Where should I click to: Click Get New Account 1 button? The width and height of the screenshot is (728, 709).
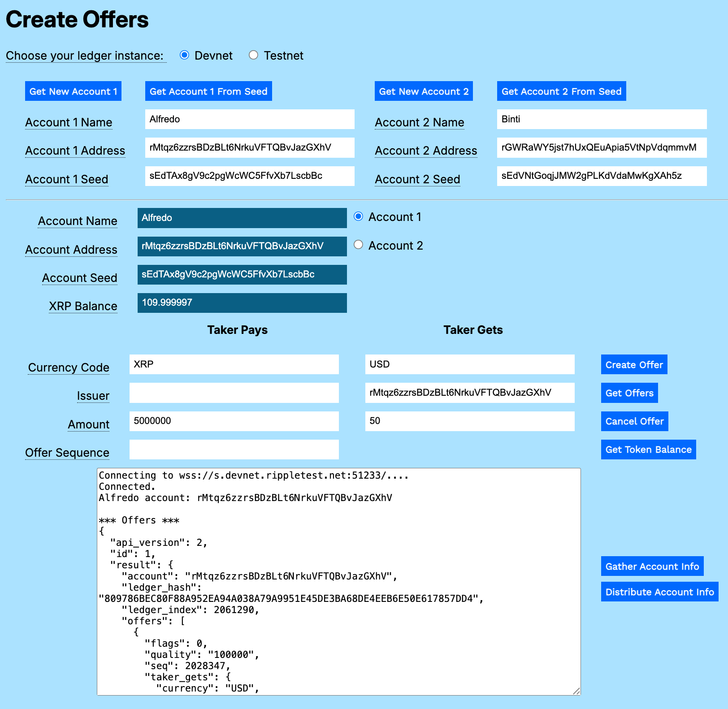73,91
